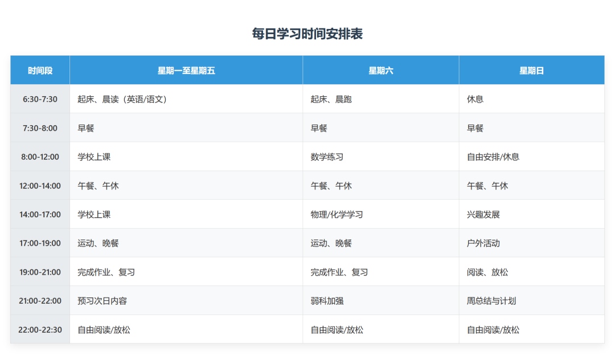Select the 时间段 column header
The width and height of the screenshot is (615, 364).
click(x=39, y=69)
